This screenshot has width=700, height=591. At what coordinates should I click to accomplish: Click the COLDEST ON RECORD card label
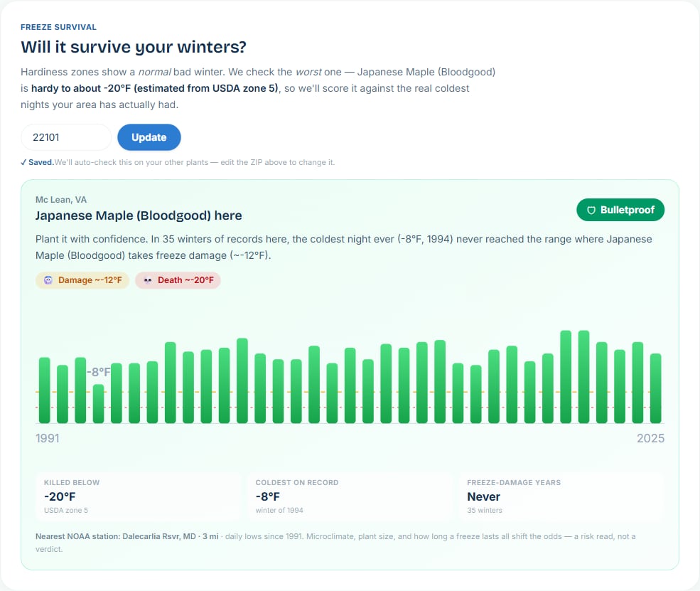click(297, 482)
